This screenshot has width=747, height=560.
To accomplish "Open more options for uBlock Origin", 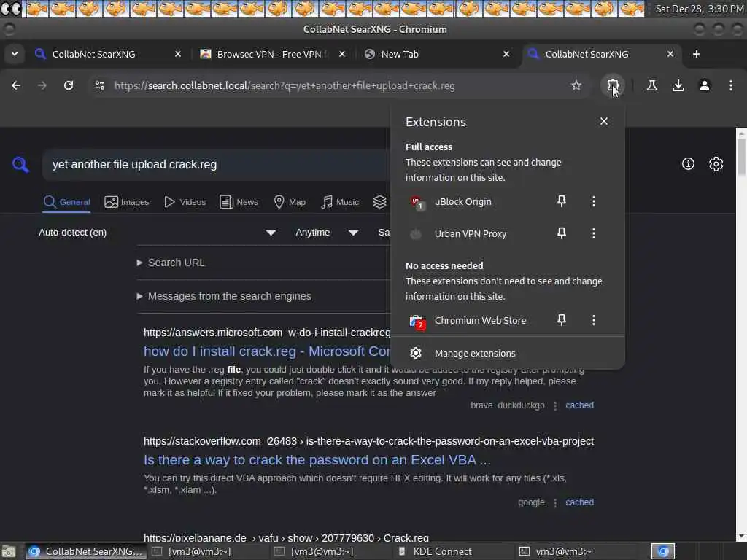I will pos(594,201).
